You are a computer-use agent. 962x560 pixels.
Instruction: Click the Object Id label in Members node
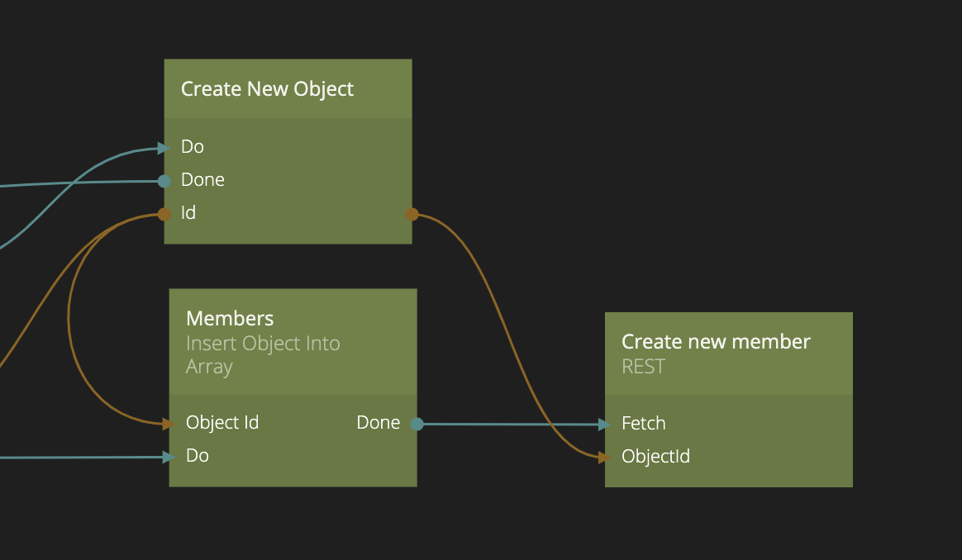(x=222, y=423)
